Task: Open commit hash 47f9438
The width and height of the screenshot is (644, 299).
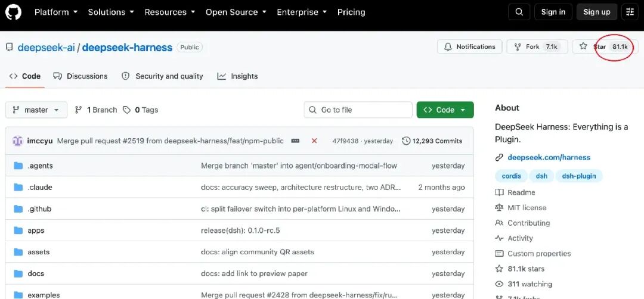Action: [x=345, y=141]
